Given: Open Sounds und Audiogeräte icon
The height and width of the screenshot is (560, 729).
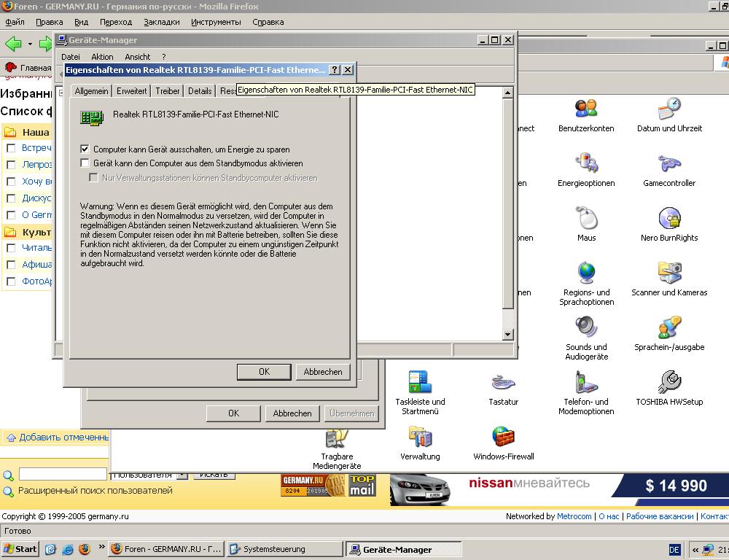Looking at the screenshot, I should click(x=586, y=338).
